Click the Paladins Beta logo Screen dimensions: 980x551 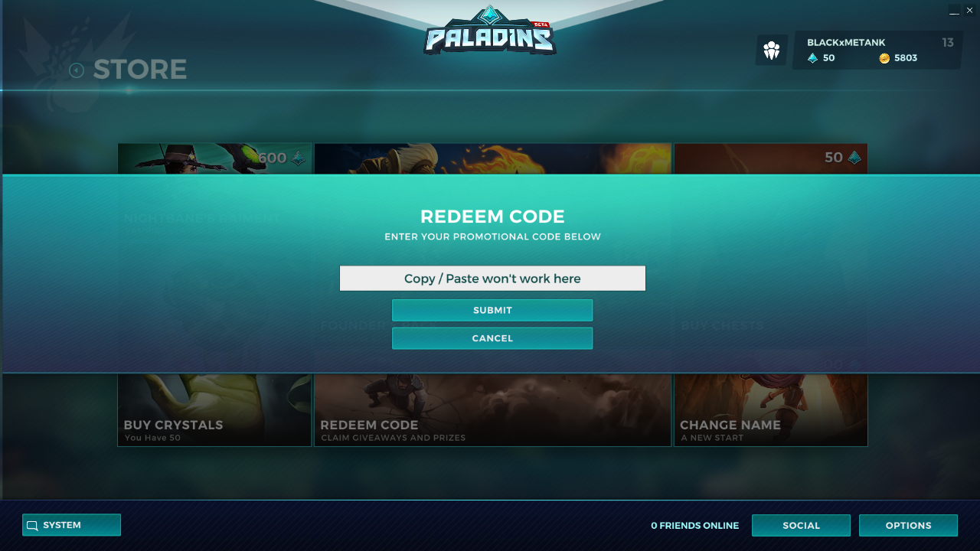click(x=490, y=32)
